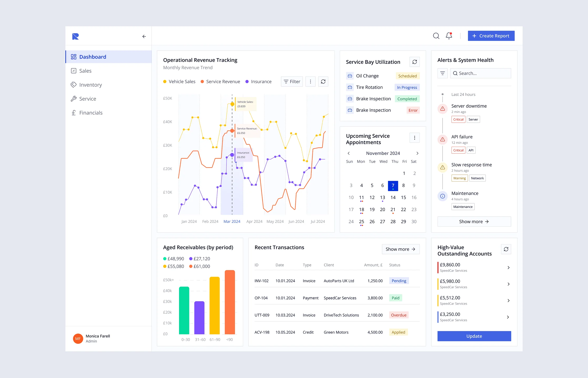Click the orange <90 receivables bar
Viewport: 588px width, 378px height.
click(x=230, y=302)
